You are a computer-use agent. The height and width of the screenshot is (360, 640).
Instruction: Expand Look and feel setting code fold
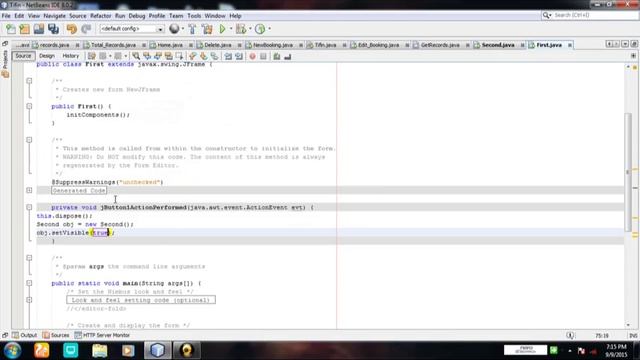click(29, 300)
